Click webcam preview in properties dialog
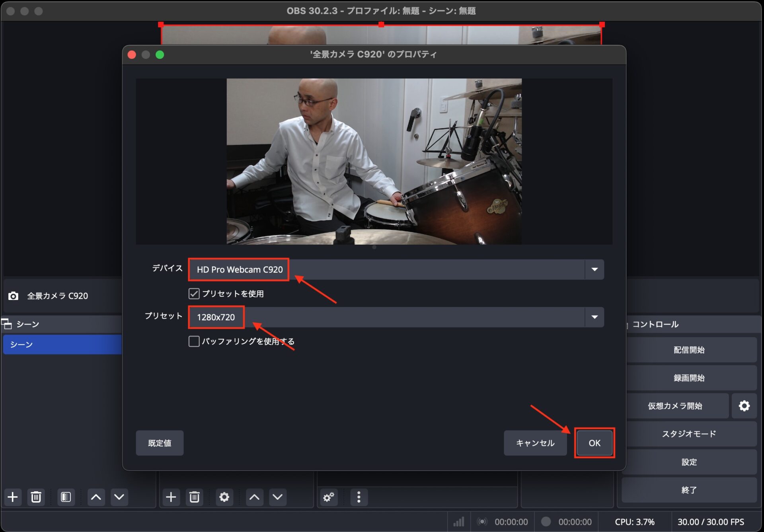Image resolution: width=764 pixels, height=532 pixels. tap(374, 161)
